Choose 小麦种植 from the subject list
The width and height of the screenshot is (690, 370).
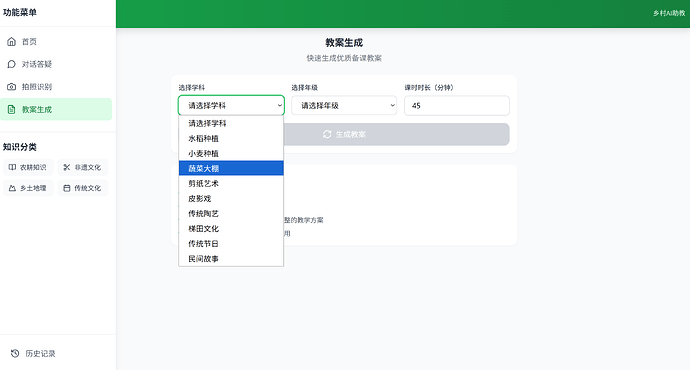(231, 153)
